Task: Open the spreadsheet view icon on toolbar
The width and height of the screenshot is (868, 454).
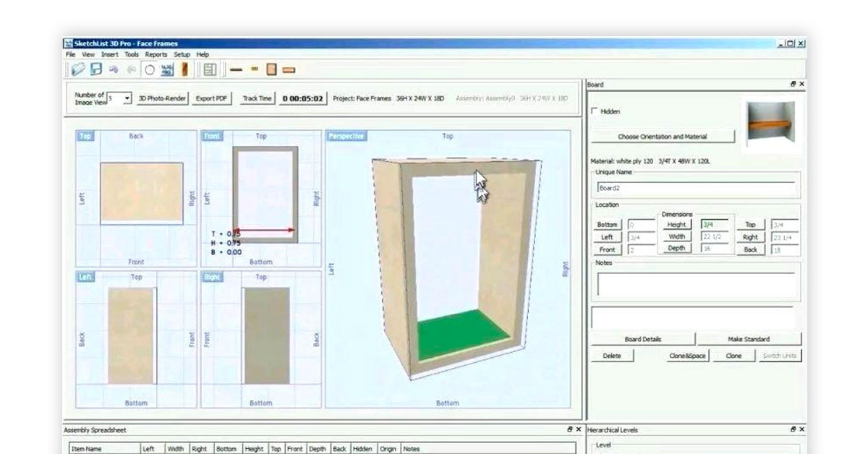Action: (x=210, y=69)
